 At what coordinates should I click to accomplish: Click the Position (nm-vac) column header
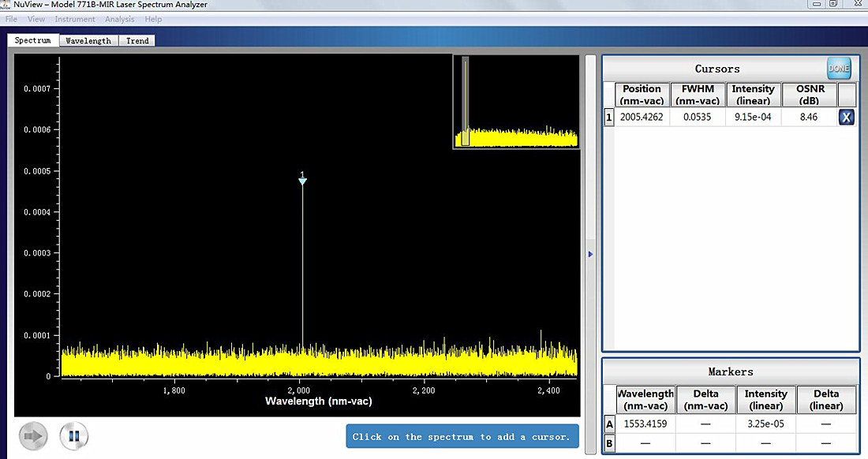[x=642, y=95]
